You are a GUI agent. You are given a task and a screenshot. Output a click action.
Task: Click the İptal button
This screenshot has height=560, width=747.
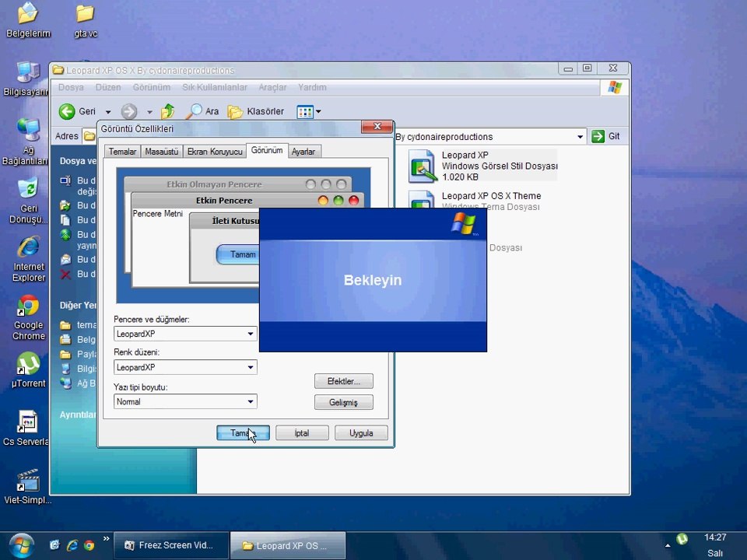(302, 433)
